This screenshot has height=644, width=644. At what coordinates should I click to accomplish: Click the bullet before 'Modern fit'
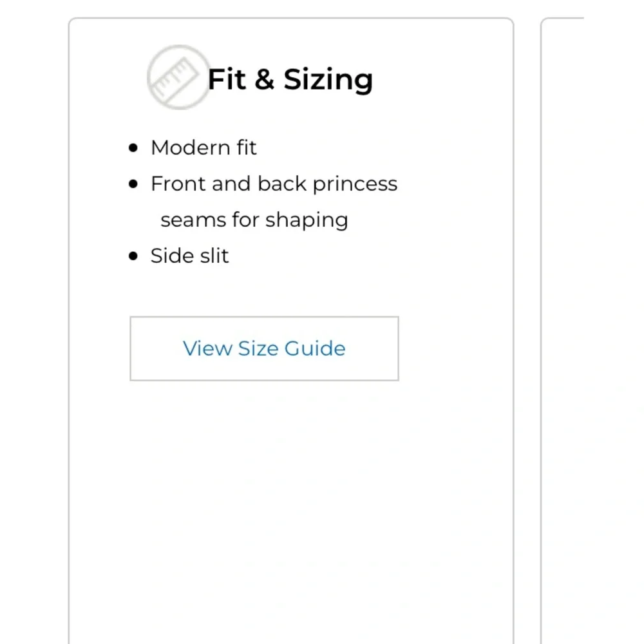coord(133,148)
